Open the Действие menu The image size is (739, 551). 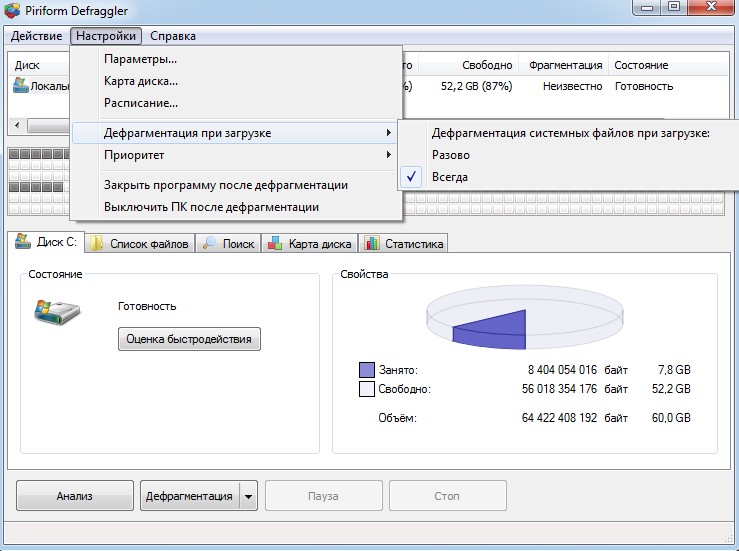36,36
